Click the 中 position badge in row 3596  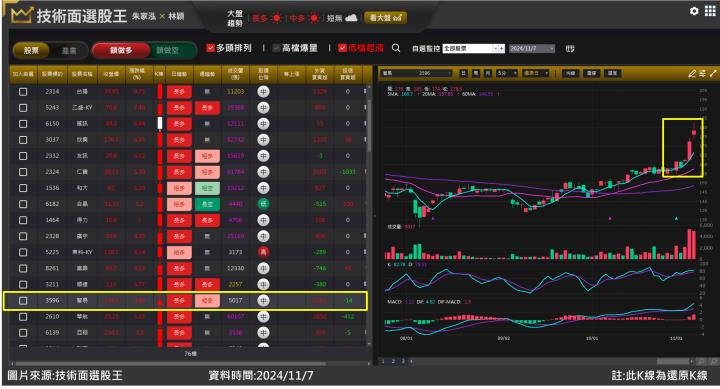(x=263, y=300)
